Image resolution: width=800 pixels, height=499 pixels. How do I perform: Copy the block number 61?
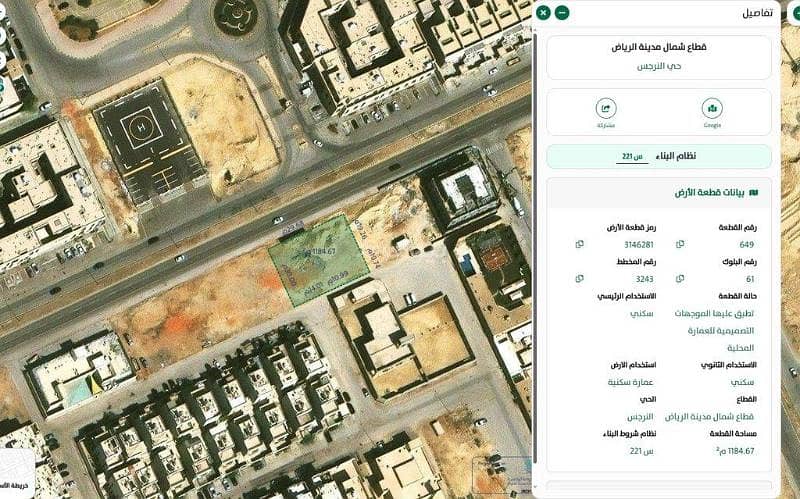tap(680, 279)
